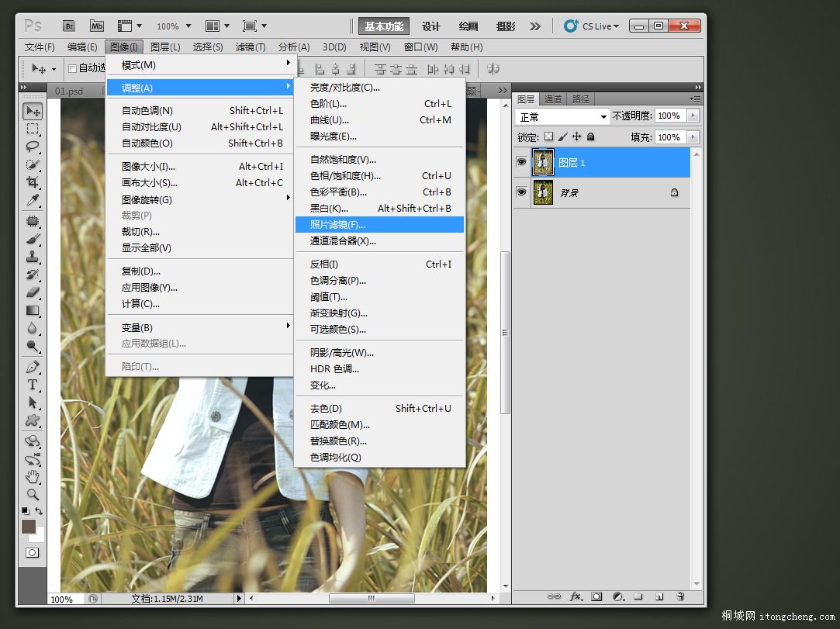Toggle visibility of the 背景 layer
Screen dimensions: 840x629
(521, 192)
